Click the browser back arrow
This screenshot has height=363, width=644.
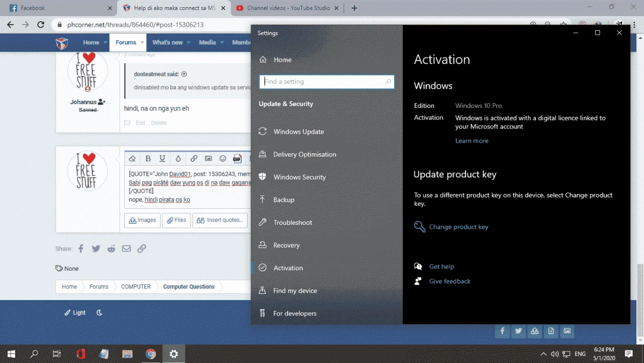pyautogui.click(x=10, y=24)
